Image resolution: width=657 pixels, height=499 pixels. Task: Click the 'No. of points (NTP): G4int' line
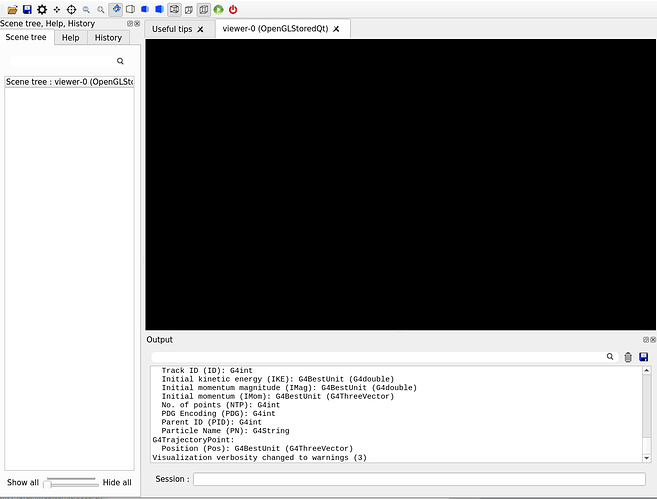pos(221,405)
